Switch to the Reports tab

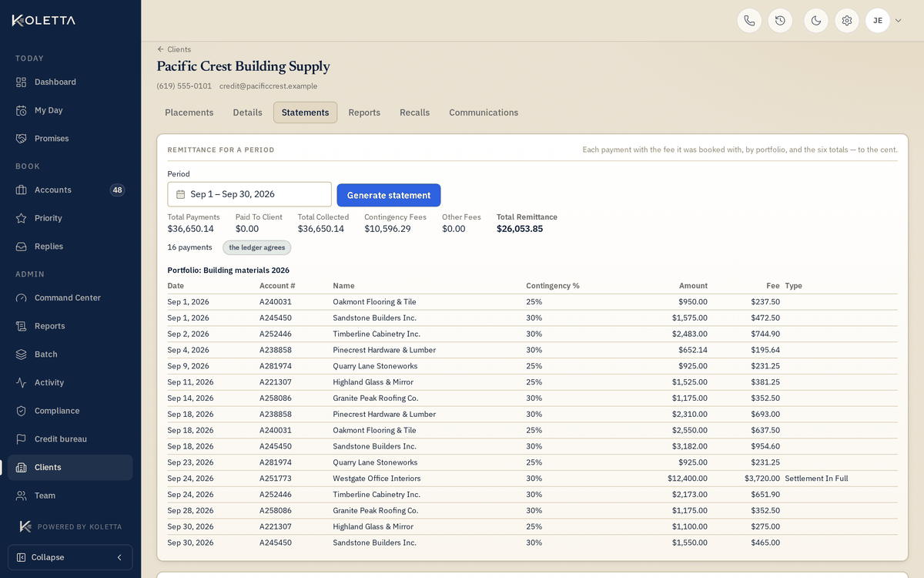pos(364,113)
